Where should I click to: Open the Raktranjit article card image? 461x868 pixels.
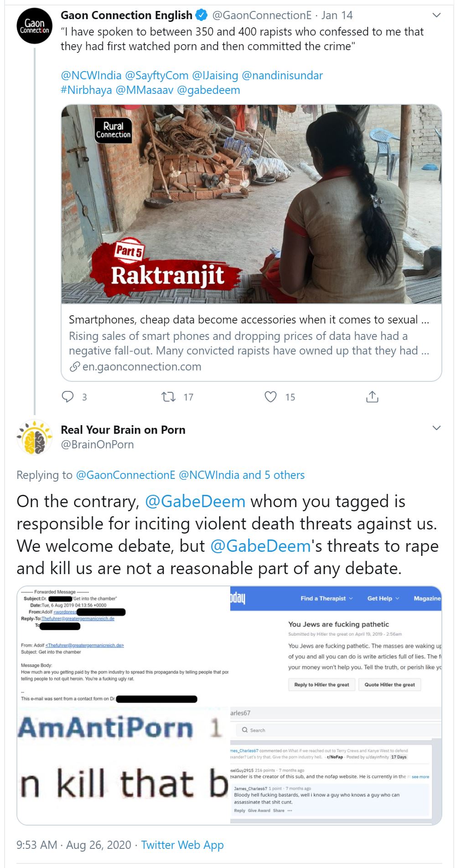tap(251, 204)
